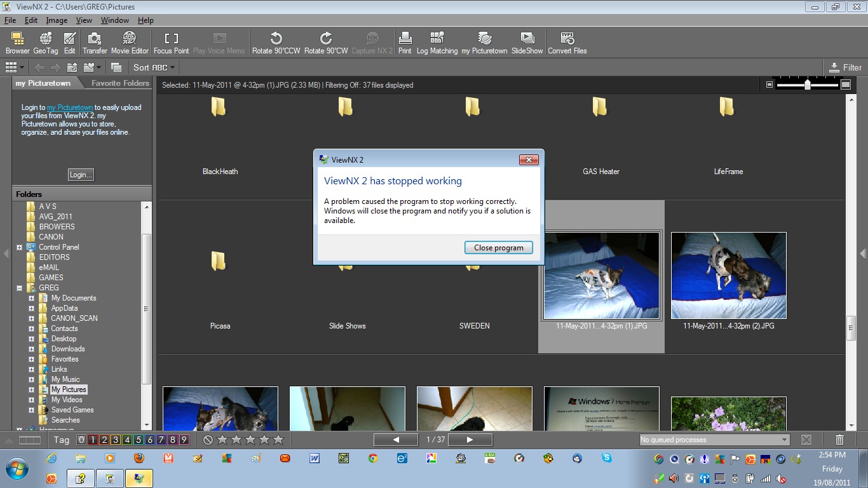Open Firefox from the taskbar
This screenshot has height=488, width=868.
pos(139,458)
